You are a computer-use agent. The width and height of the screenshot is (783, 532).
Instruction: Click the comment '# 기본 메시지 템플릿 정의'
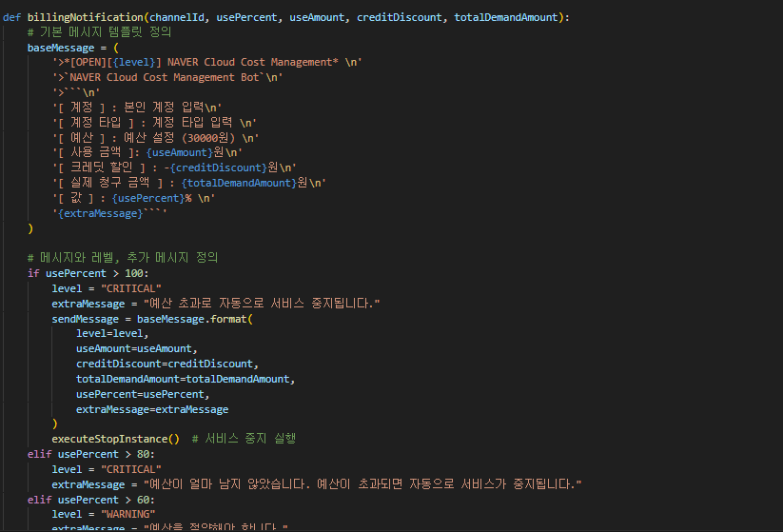[x=99, y=32]
